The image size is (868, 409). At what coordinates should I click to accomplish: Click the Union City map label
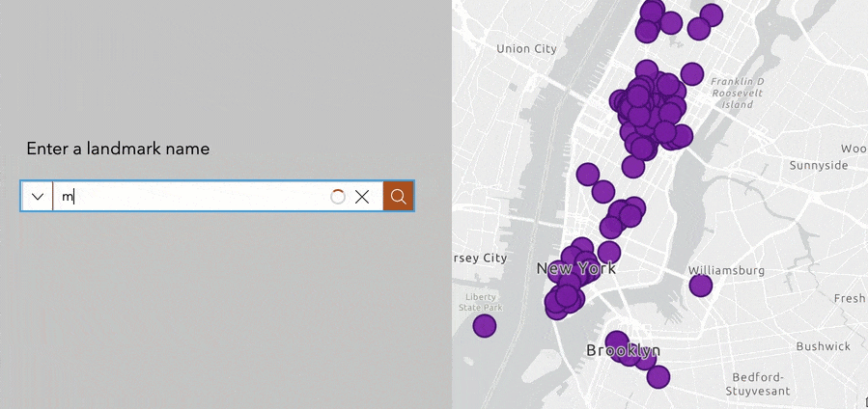(x=526, y=49)
